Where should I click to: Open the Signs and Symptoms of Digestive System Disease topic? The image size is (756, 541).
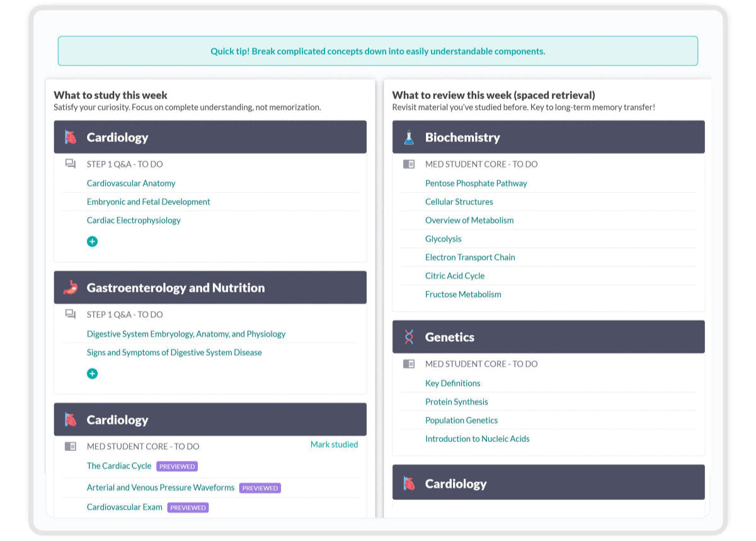coord(174,352)
